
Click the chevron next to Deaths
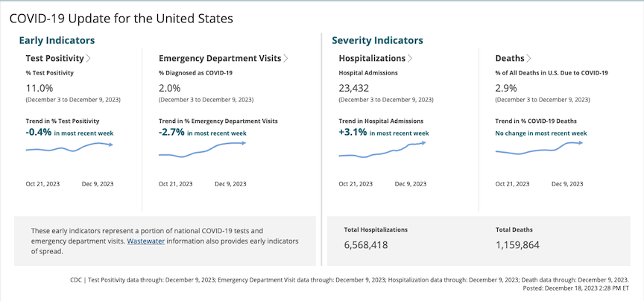529,58
